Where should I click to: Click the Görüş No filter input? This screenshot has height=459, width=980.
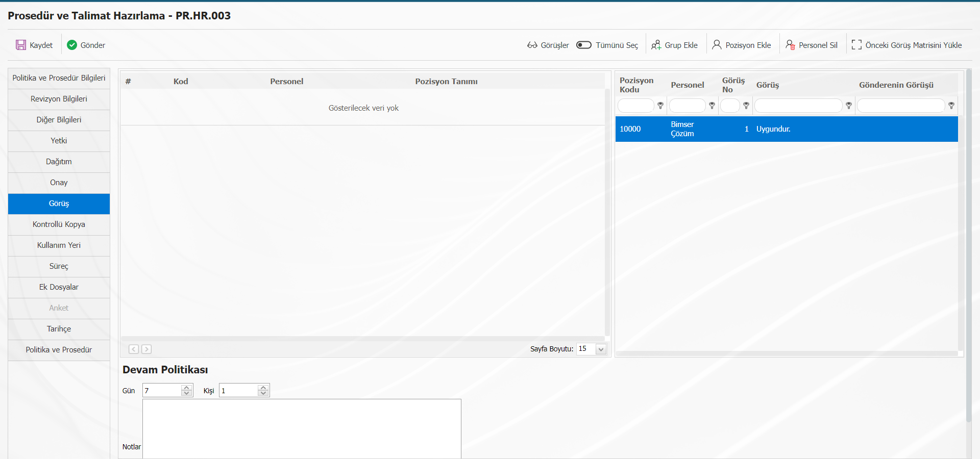pos(730,106)
